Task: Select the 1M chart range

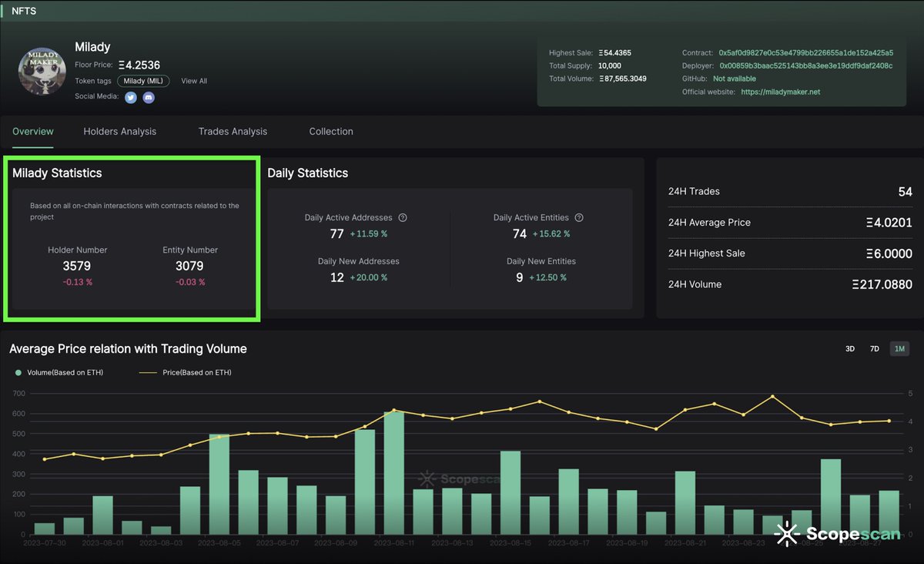Action: [x=899, y=349]
